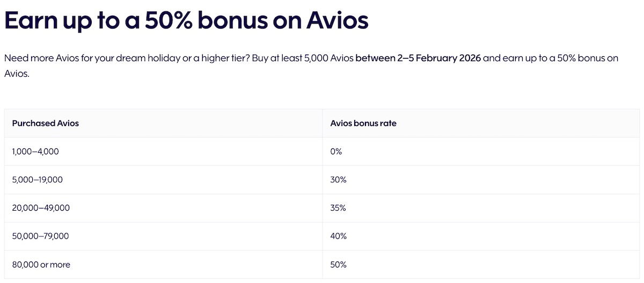This screenshot has height=283, width=644.
Task: Click the "35%" bonus rate cell
Action: click(338, 208)
